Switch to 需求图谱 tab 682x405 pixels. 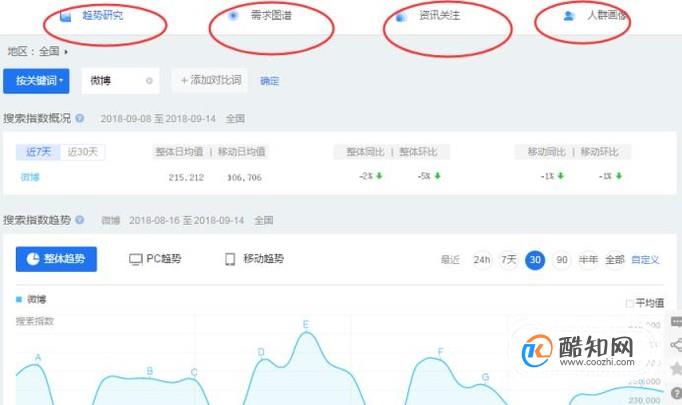(x=271, y=16)
